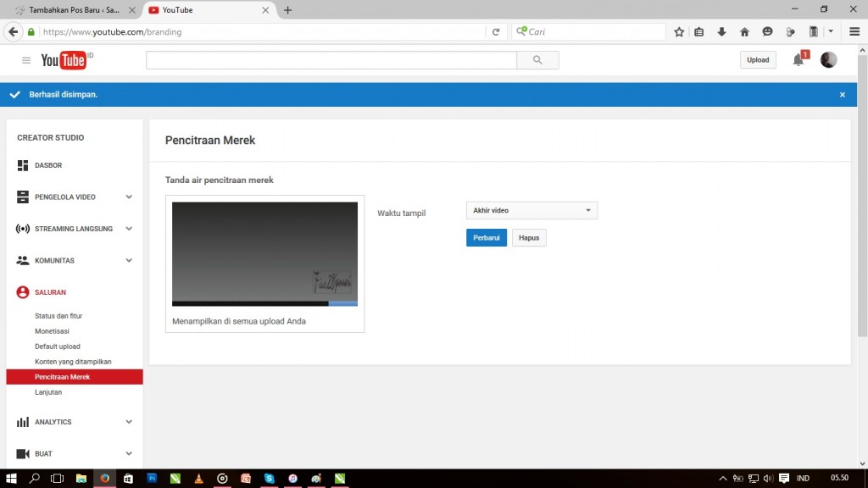The width and height of the screenshot is (868, 488).
Task: Close the YouTube browser tab
Action: pyautogui.click(x=265, y=10)
